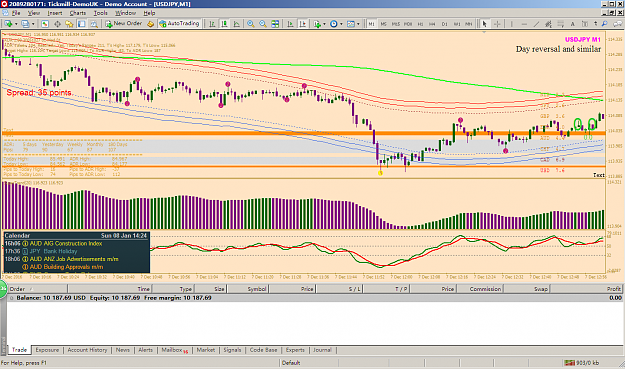Image resolution: width=625 pixels, height=369 pixels.
Task: Click the AUD AIG Construction Index calendar entry
Action: tap(66, 243)
